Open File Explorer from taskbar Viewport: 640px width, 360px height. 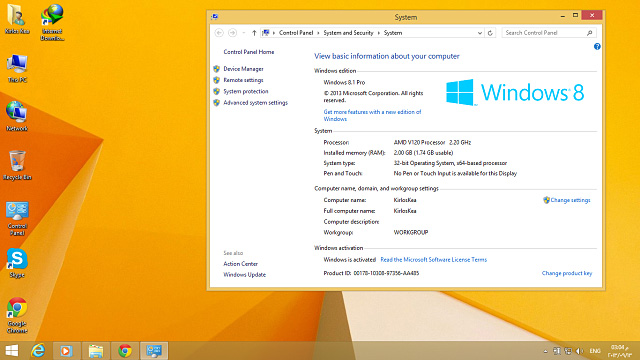(x=96, y=351)
